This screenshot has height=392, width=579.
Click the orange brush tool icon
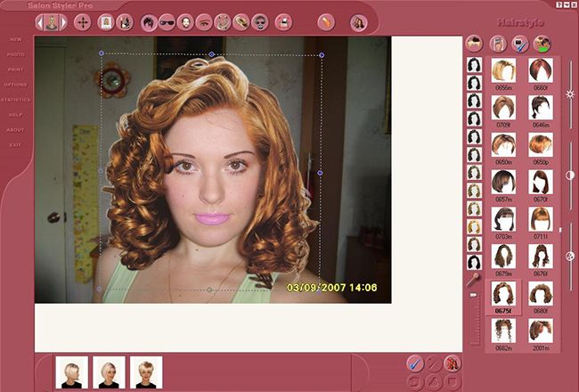tap(326, 21)
